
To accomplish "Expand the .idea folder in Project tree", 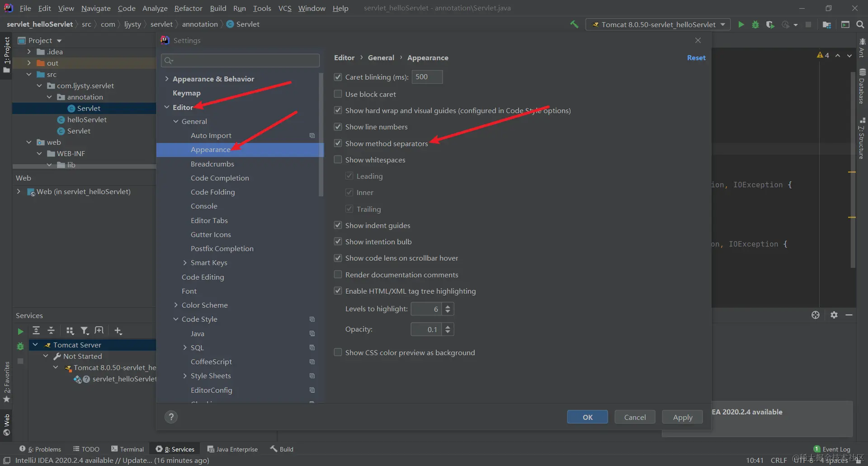I will (x=29, y=52).
